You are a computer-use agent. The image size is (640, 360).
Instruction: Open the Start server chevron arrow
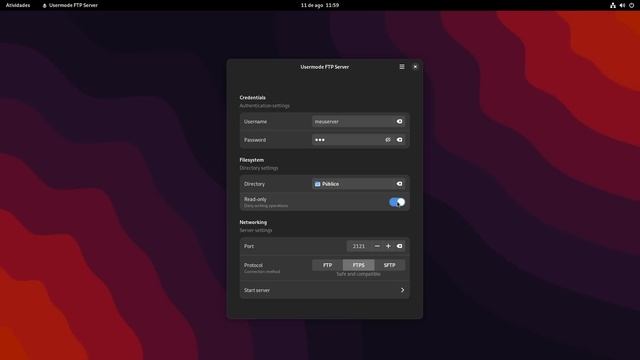point(402,290)
